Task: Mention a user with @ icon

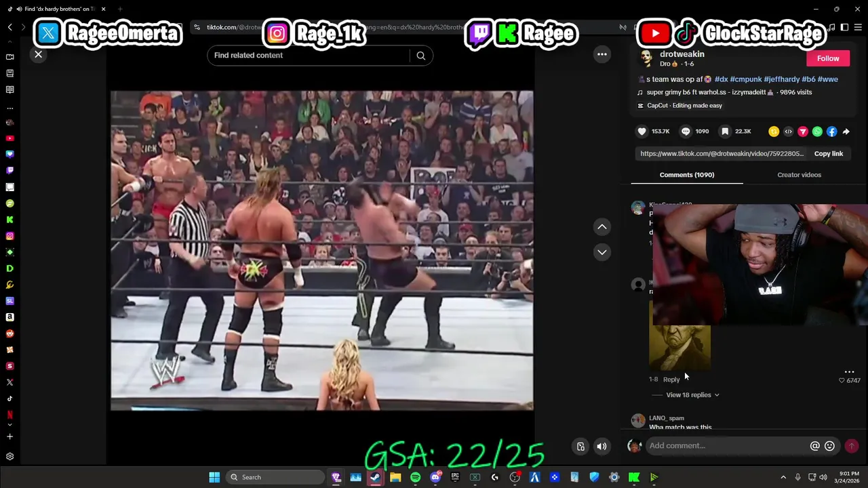Action: (x=815, y=446)
